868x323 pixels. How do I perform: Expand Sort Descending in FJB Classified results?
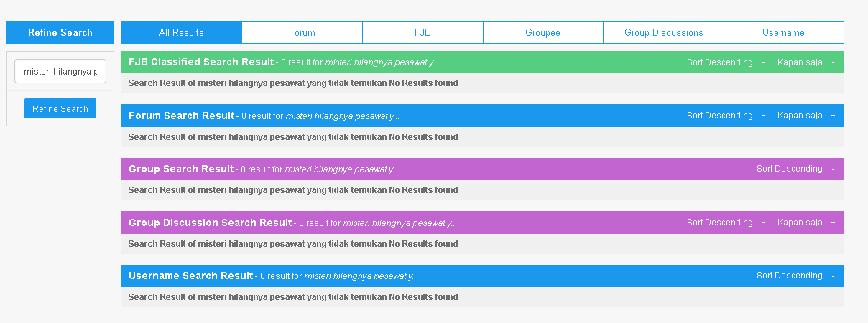click(x=725, y=62)
